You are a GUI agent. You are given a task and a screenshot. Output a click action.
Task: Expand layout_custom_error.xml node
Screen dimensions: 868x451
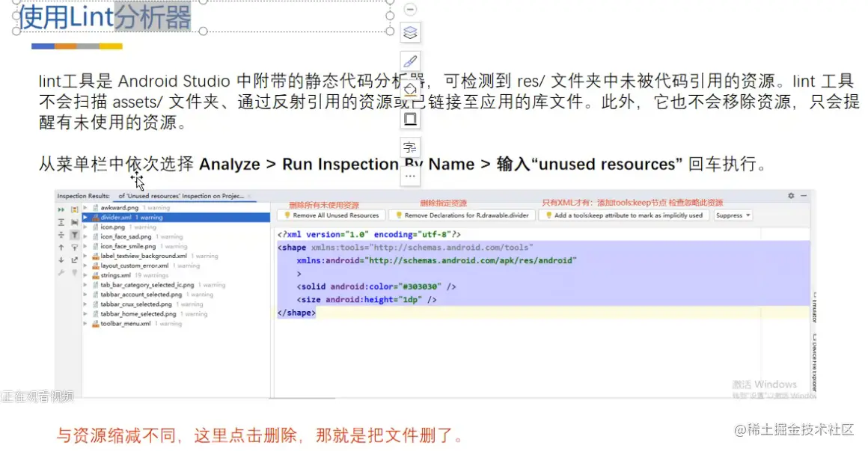(x=85, y=266)
